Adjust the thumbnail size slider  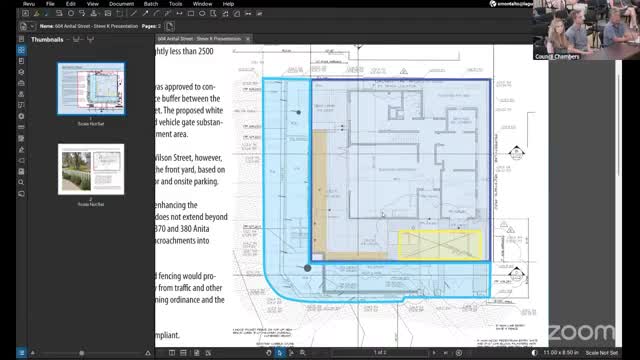tap(82, 353)
